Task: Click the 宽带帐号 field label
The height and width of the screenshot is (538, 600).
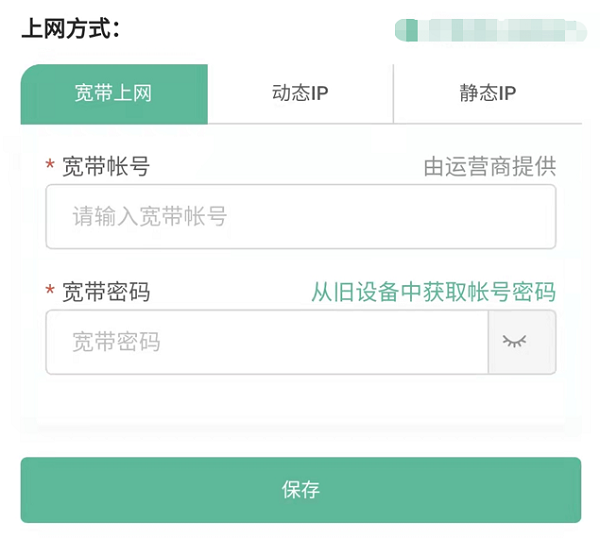Action: 105,167
